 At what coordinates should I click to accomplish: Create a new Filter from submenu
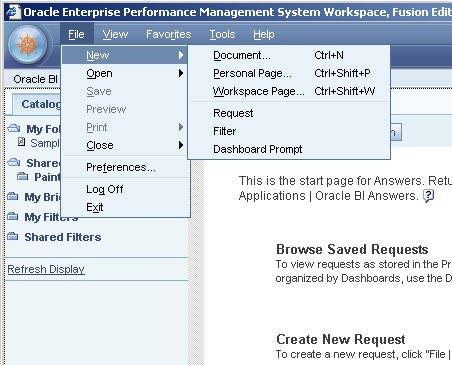point(289,131)
